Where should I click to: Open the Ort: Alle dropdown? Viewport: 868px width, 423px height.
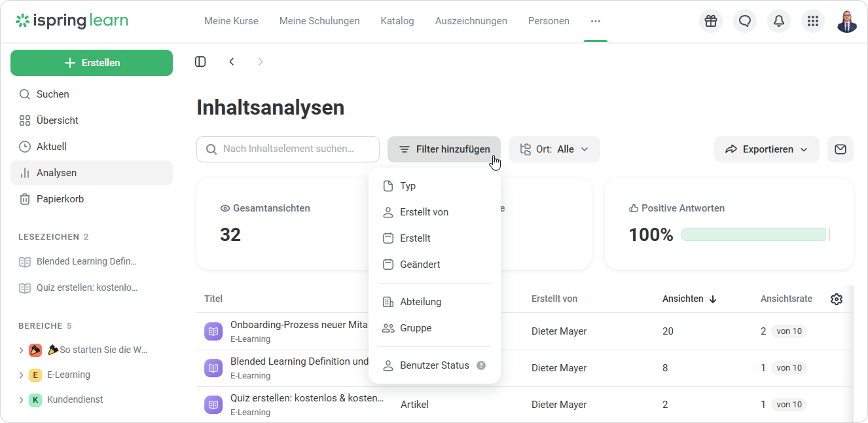[554, 149]
